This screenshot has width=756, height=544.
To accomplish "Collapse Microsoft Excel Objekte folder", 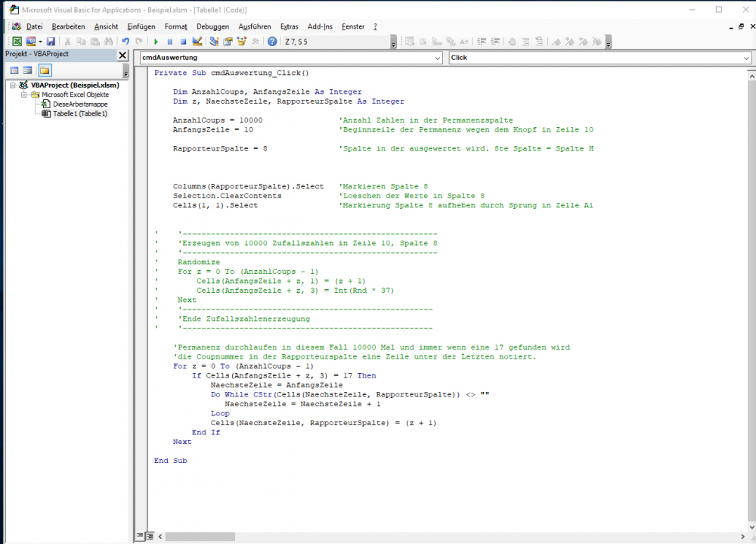I will pos(23,95).
